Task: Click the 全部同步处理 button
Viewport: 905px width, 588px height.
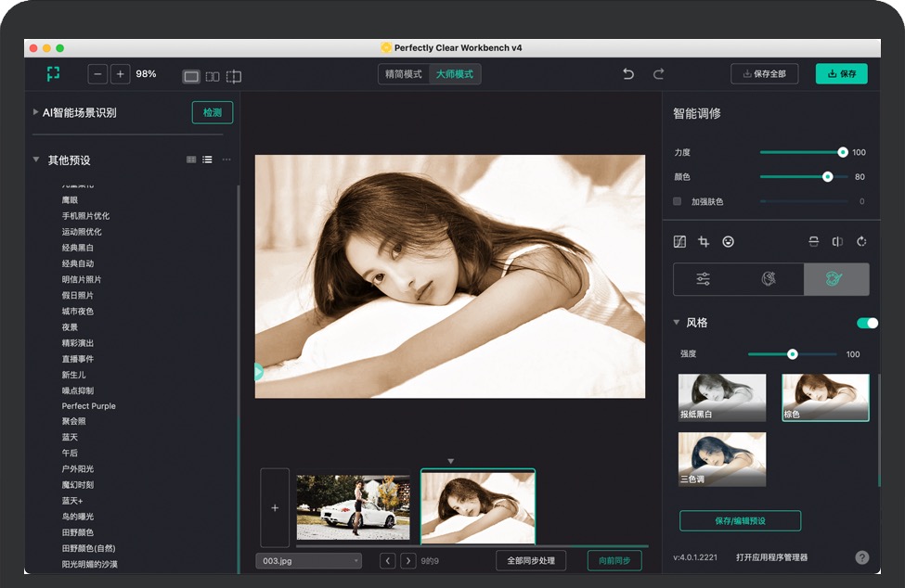Action: 531,560
